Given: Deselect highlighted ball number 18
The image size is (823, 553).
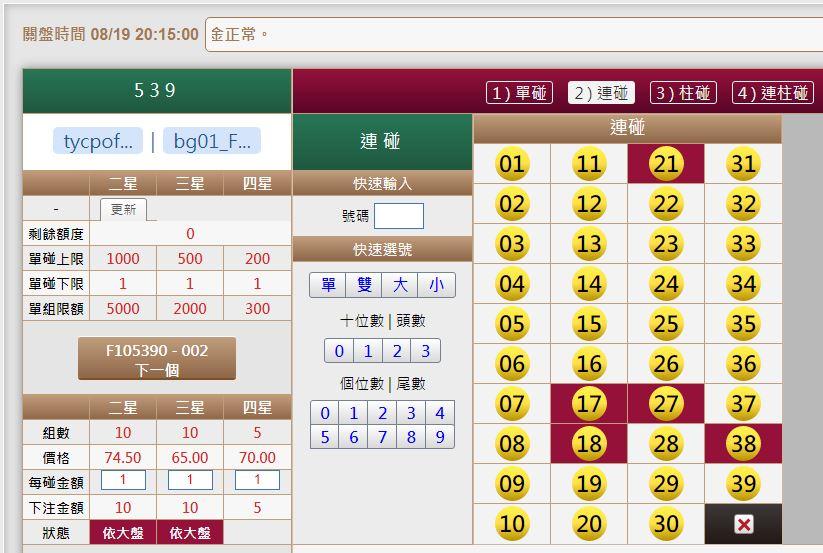Looking at the screenshot, I should 589,443.
